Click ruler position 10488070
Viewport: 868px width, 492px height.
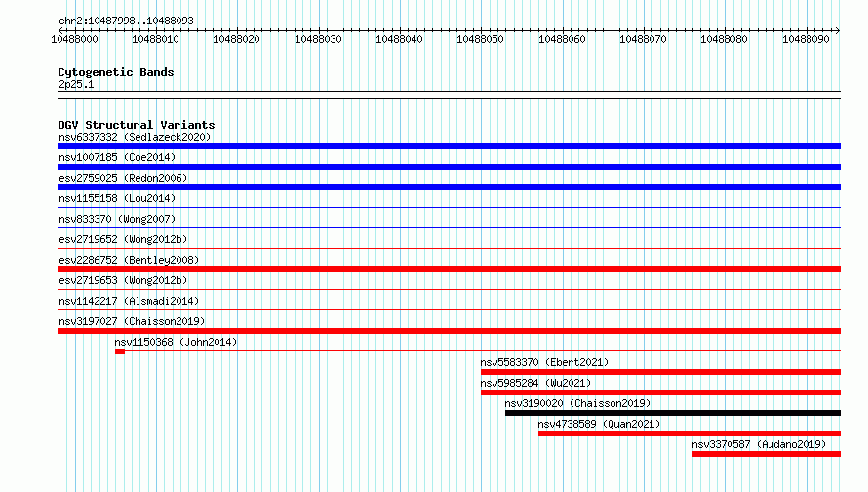tap(643, 39)
